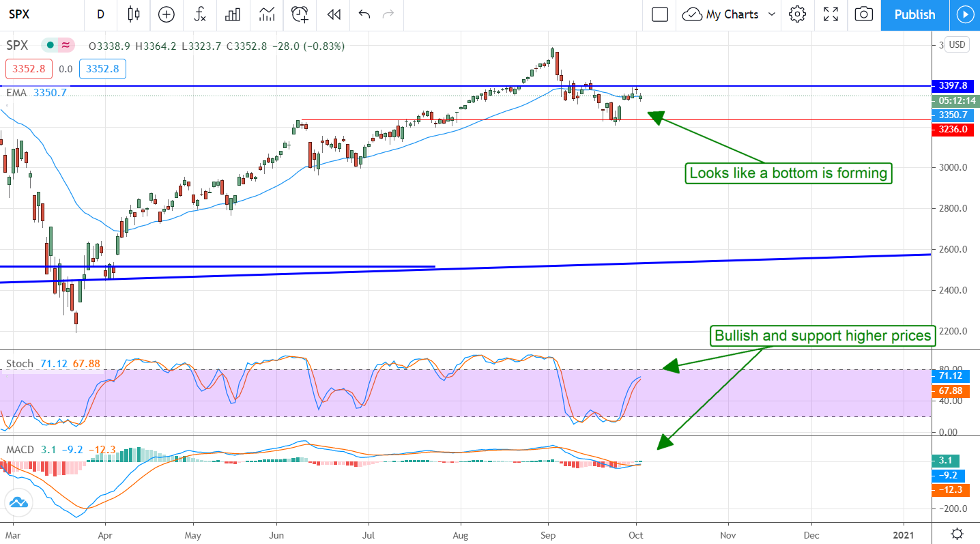
Task: Click the play icon next to Publish
Action: (964, 14)
